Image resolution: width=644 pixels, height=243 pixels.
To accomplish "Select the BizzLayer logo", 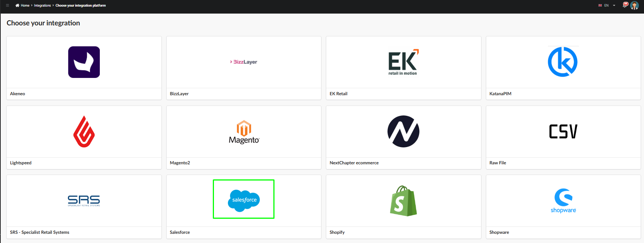I will pos(244,62).
